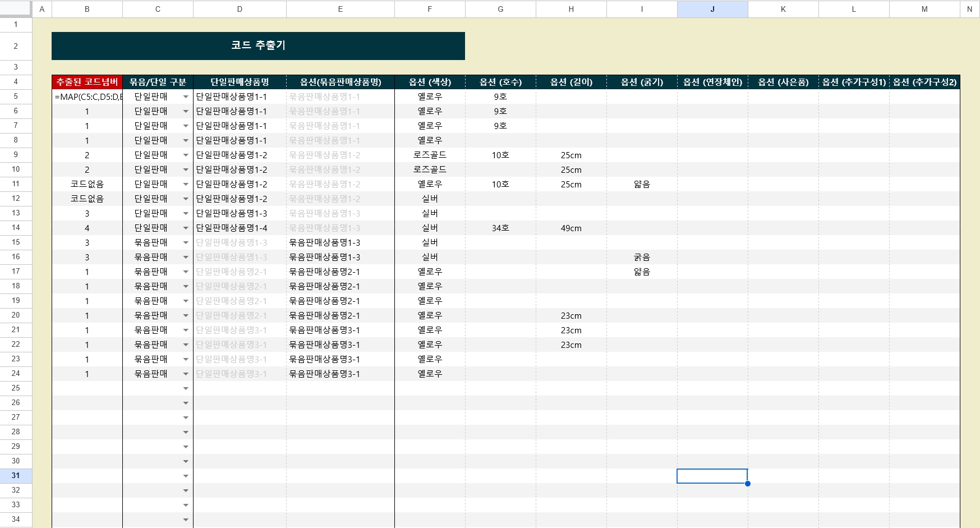Click 얇음 cell in row 11
The image size is (980, 528).
coord(642,184)
